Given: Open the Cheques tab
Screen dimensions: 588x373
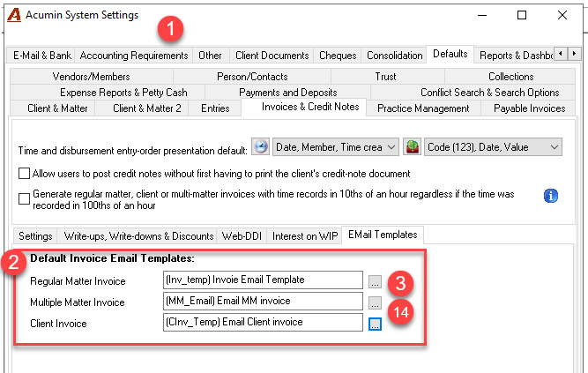Looking at the screenshot, I should (x=338, y=56).
